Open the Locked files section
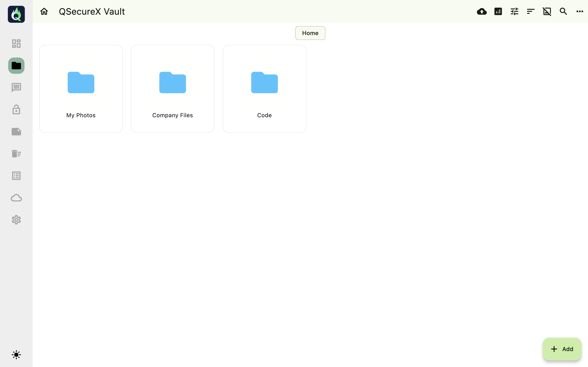Image resolution: width=588 pixels, height=367 pixels. [x=16, y=109]
